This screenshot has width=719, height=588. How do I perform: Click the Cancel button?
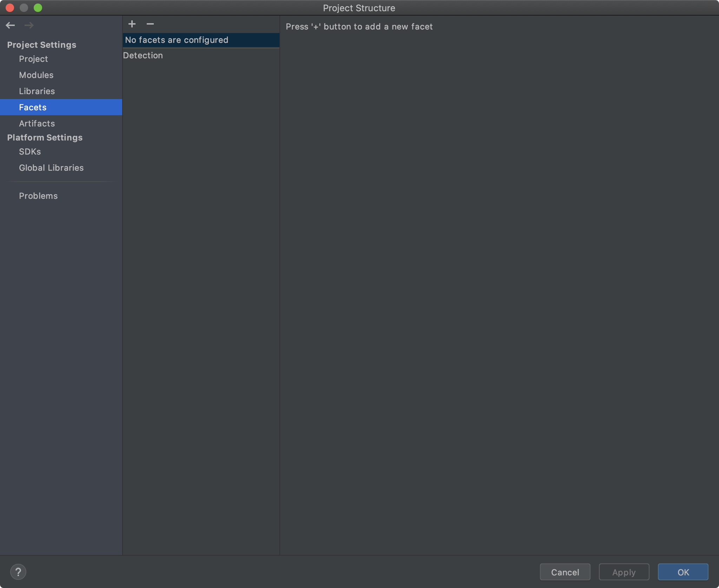(565, 572)
